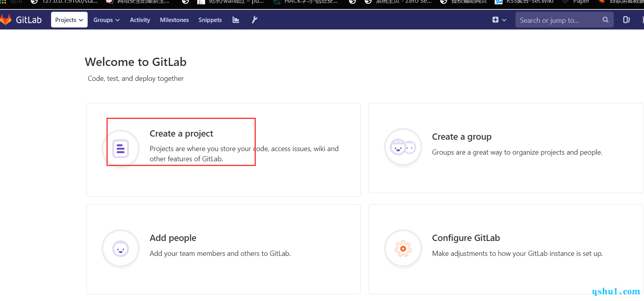Viewport: 644px width, 301px height.
Task: Click the GitLab wordmark text
Action: [29, 20]
